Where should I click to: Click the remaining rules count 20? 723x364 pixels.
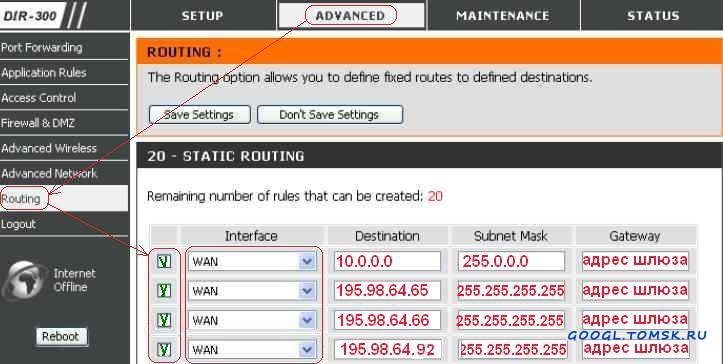pos(435,197)
